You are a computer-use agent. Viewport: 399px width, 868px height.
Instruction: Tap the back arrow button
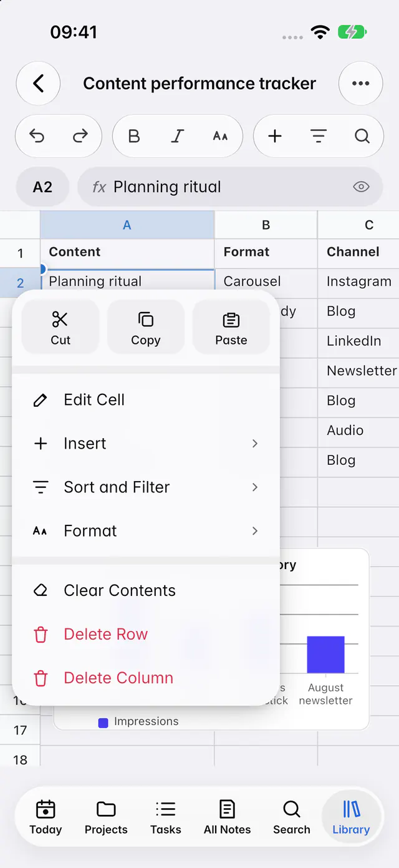38,83
